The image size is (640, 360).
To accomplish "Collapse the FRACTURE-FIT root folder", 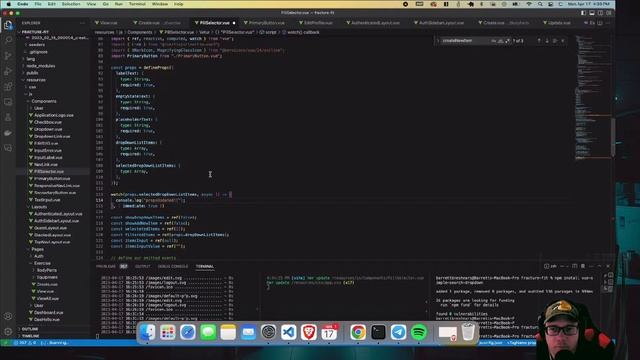I will tap(35, 32).
